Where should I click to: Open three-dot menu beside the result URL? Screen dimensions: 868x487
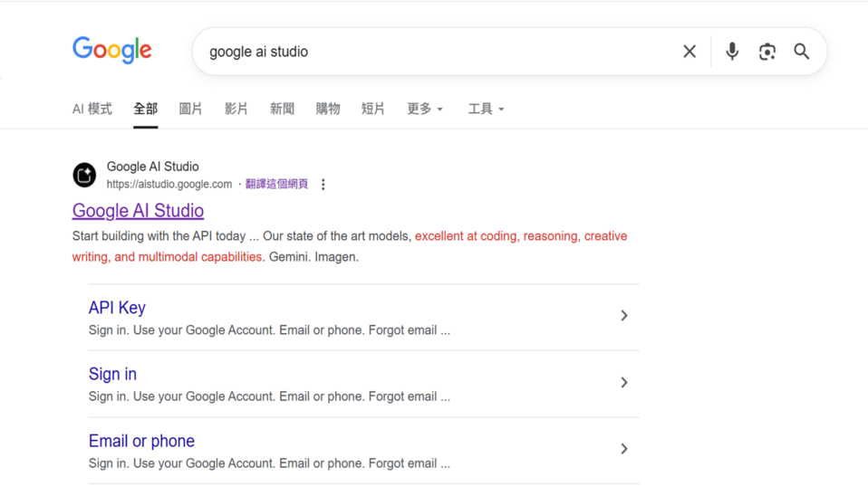click(x=323, y=185)
